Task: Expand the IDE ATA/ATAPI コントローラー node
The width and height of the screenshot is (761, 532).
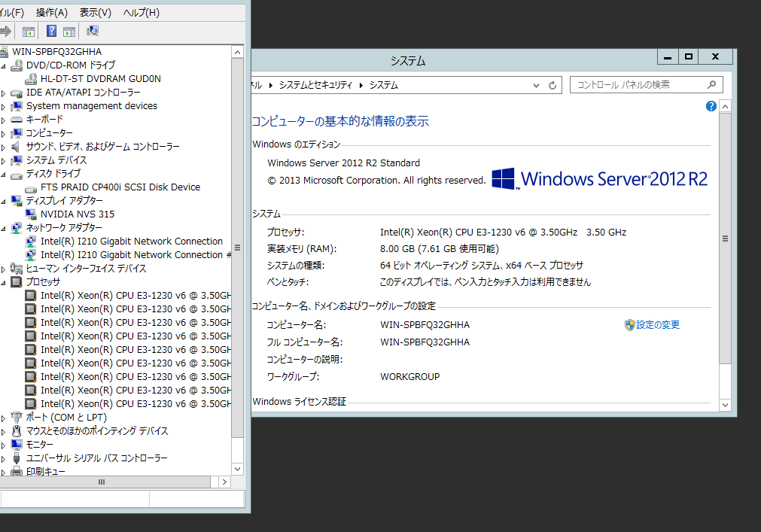Action: point(4,93)
